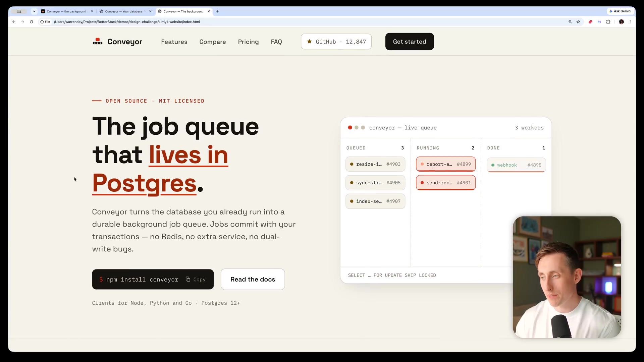The width and height of the screenshot is (644, 362).
Task: Click the SELECT … FOR UPDATE SKIP LOCKED text
Action: click(x=392, y=275)
